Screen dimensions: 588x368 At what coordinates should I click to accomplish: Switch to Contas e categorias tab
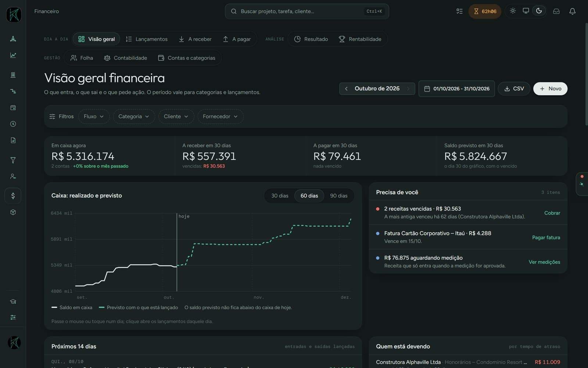pyautogui.click(x=187, y=58)
